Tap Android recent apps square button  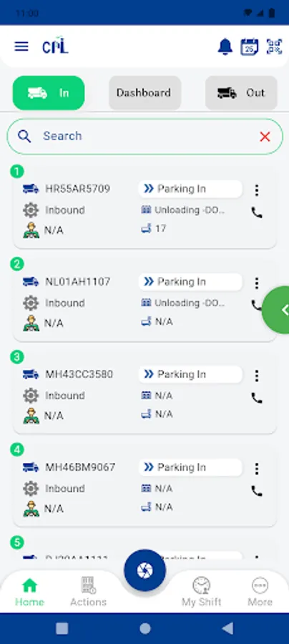click(x=62, y=628)
